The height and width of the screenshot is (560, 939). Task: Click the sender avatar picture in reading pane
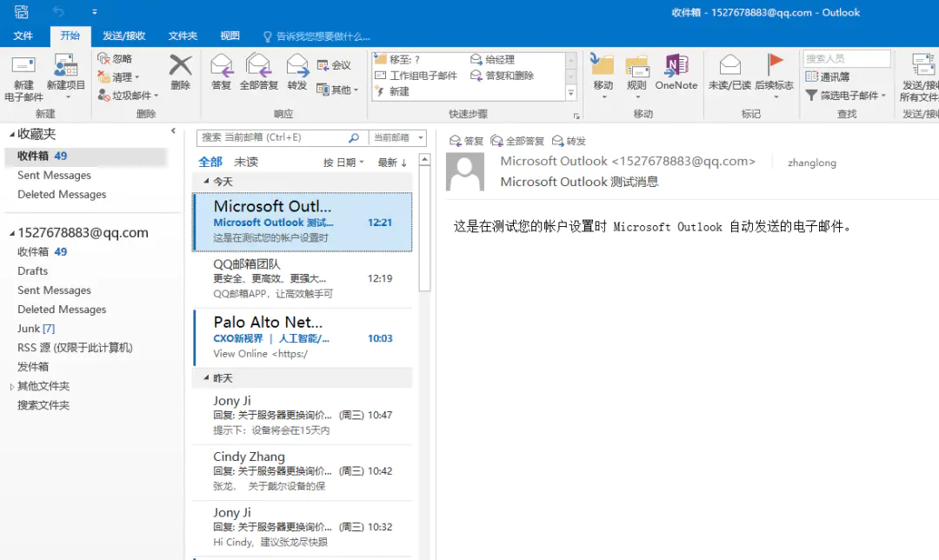pos(465,172)
